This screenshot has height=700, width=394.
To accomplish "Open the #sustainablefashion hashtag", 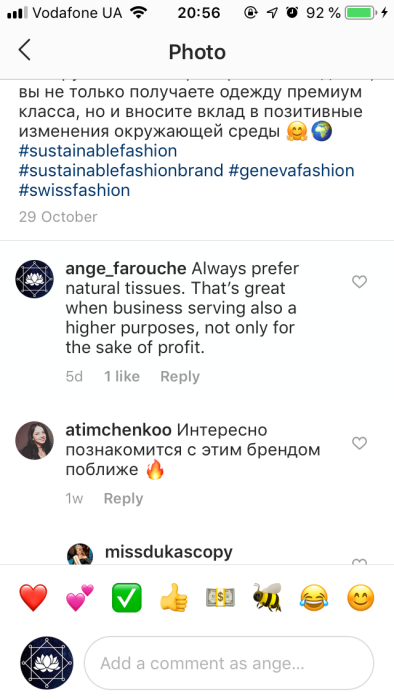I will click(x=98, y=151).
